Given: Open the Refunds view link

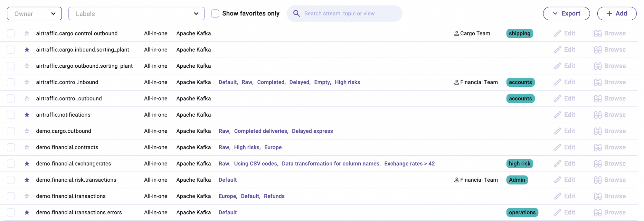Looking at the screenshot, I should click(x=274, y=196).
